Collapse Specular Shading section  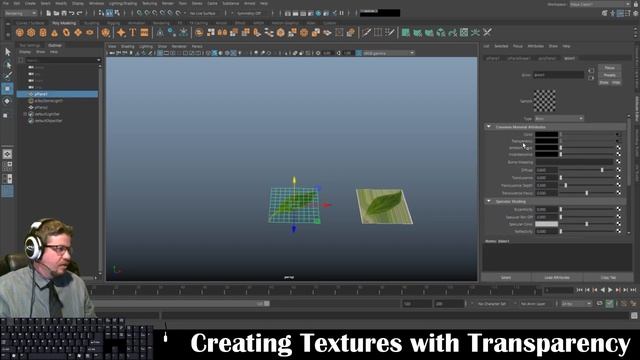click(489, 201)
